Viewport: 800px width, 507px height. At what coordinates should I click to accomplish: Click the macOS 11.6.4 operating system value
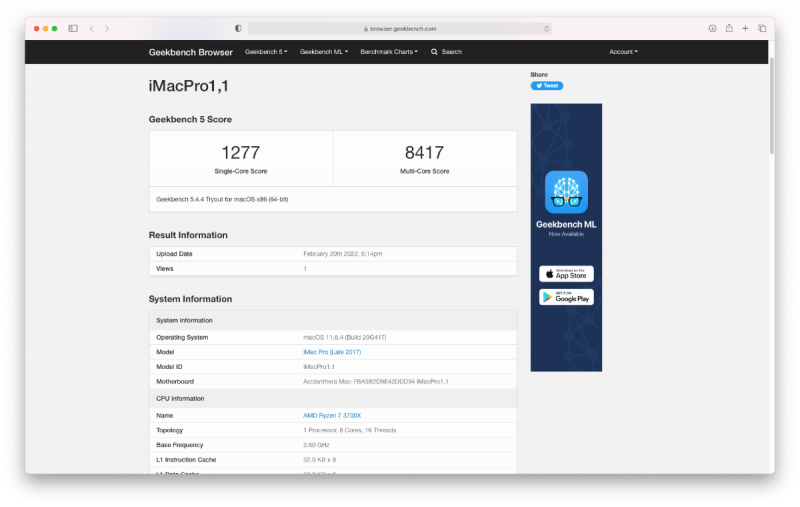344,338
